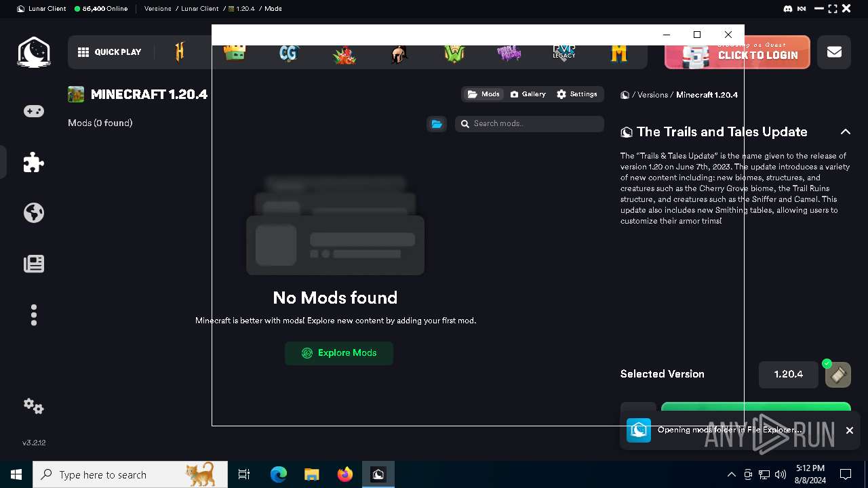Click the Mods (0 found) label

pyautogui.click(x=100, y=123)
